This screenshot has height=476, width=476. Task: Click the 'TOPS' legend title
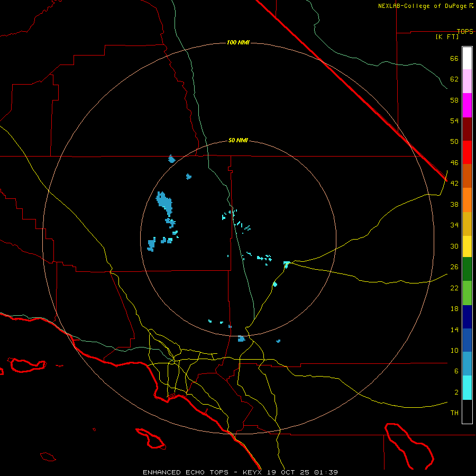[x=465, y=31]
